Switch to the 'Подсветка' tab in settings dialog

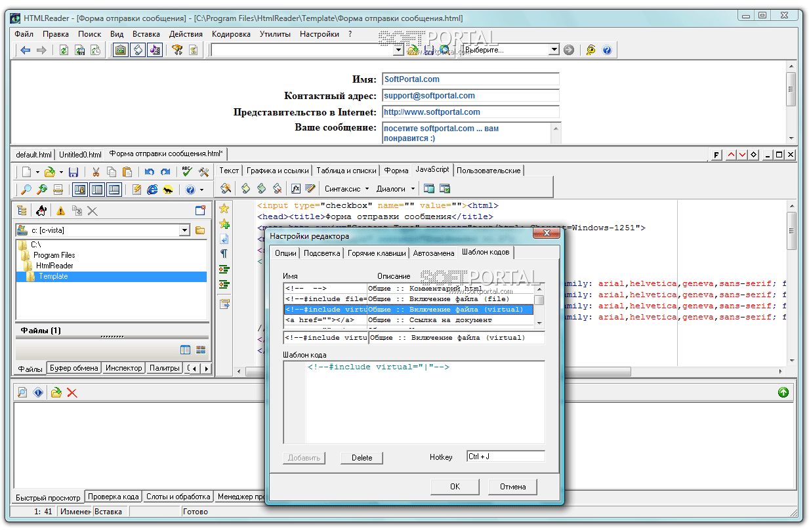pos(322,253)
